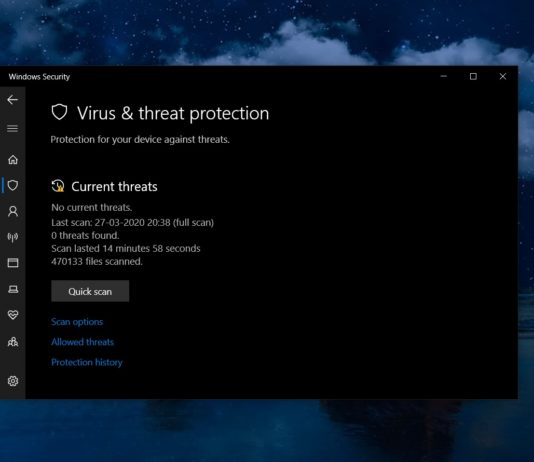Open Account protection person icon
534x462 pixels.
[13, 211]
